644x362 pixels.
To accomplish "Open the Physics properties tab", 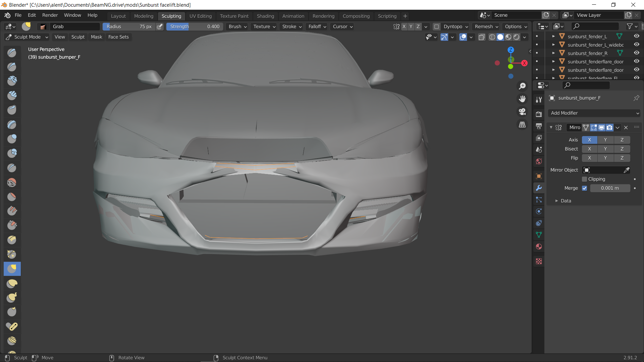I will pyautogui.click(x=539, y=212).
